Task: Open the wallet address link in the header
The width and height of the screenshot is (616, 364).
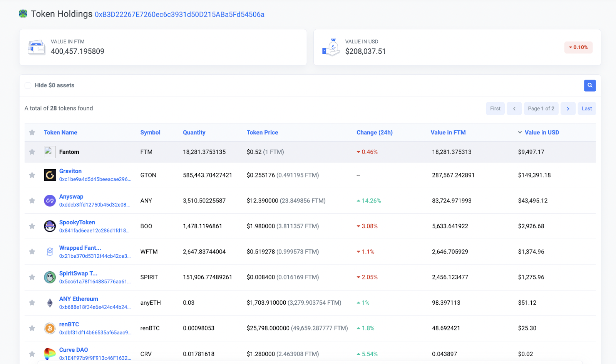Action: pos(179,15)
